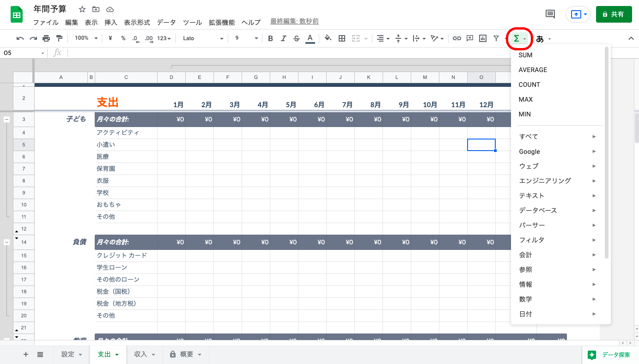Star the 年間予算 document
Viewport: 639px width, 364px height.
[x=82, y=9]
